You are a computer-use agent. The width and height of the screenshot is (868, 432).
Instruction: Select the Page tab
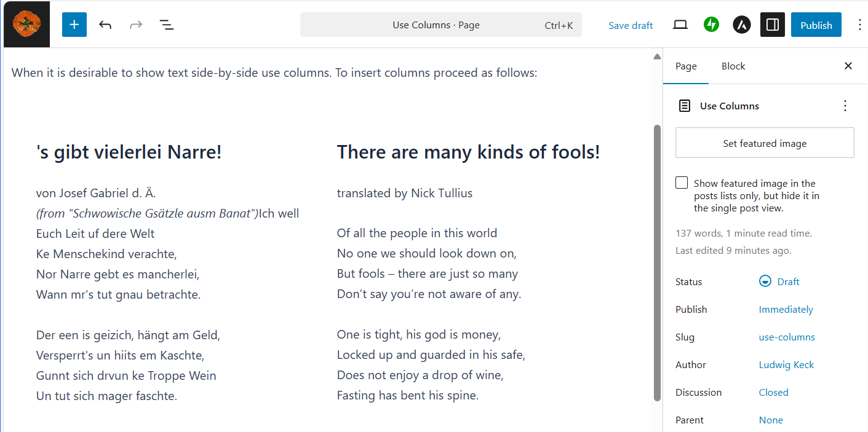pos(686,66)
